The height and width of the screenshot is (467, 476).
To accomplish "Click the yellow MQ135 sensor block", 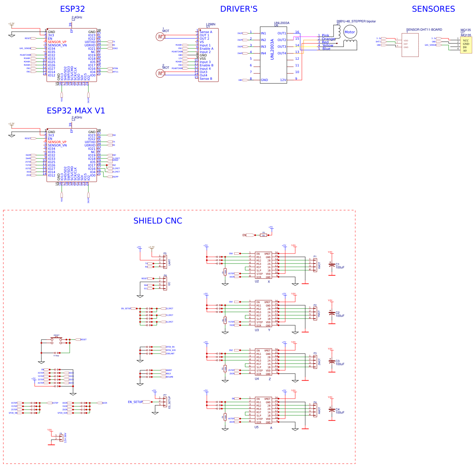I will (x=466, y=45).
